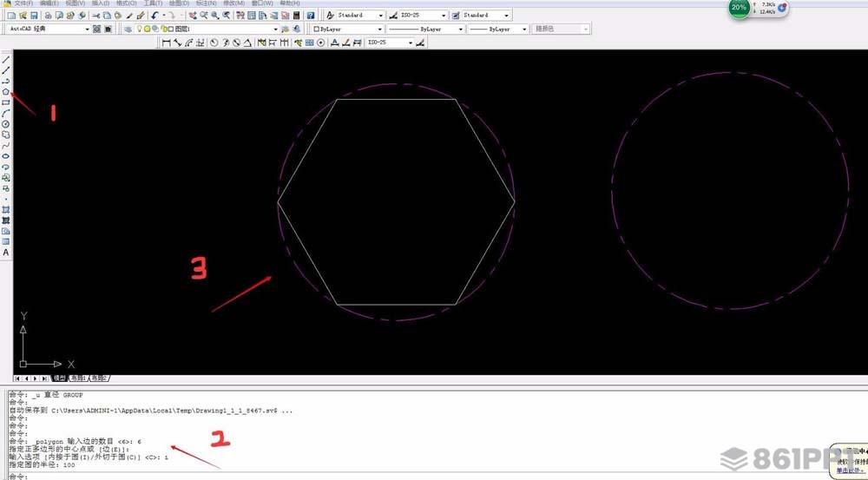The width and height of the screenshot is (868, 480).
Task: Click the Cut icon
Action: [x=96, y=16]
